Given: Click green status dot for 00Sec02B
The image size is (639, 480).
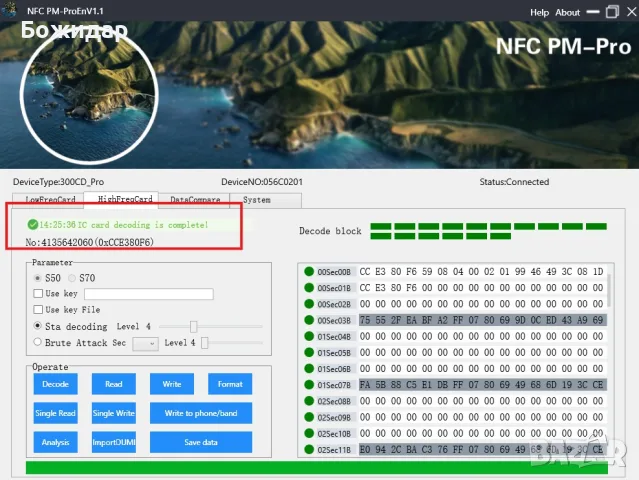Looking at the screenshot, I should (309, 304).
